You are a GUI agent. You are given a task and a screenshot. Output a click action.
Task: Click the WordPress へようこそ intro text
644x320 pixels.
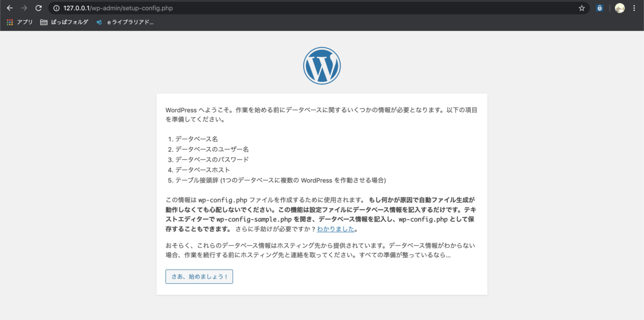coord(321,115)
